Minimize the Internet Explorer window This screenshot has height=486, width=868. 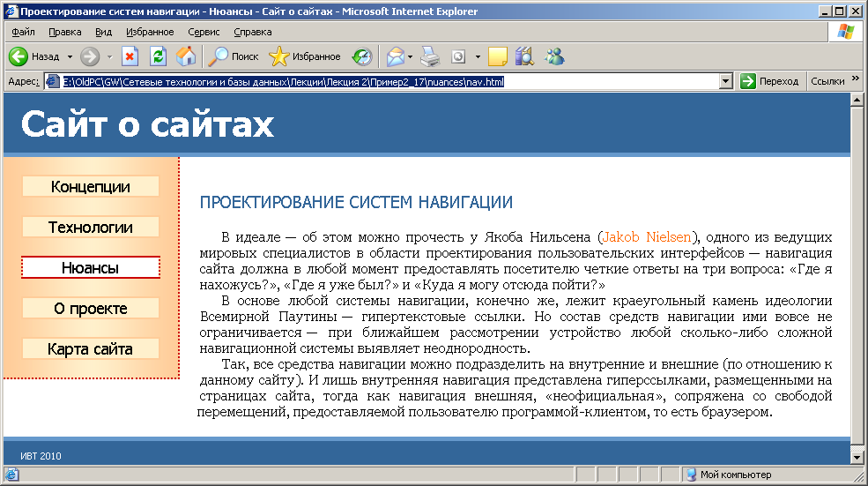coord(826,11)
